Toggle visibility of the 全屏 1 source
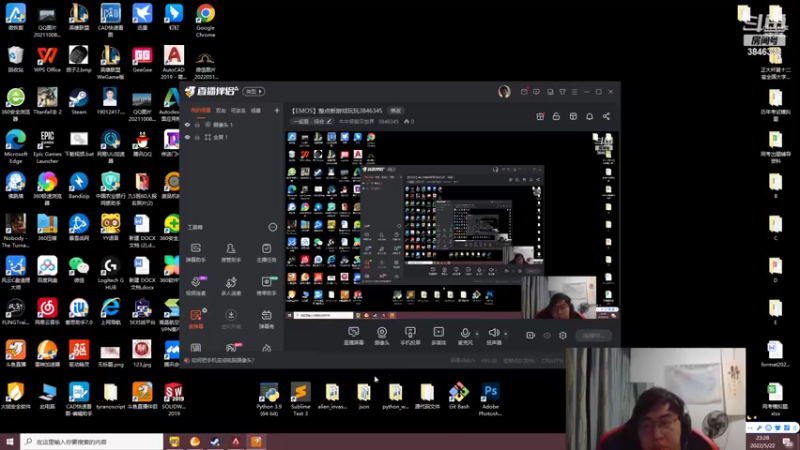This screenshot has width=800, height=450. [187, 137]
